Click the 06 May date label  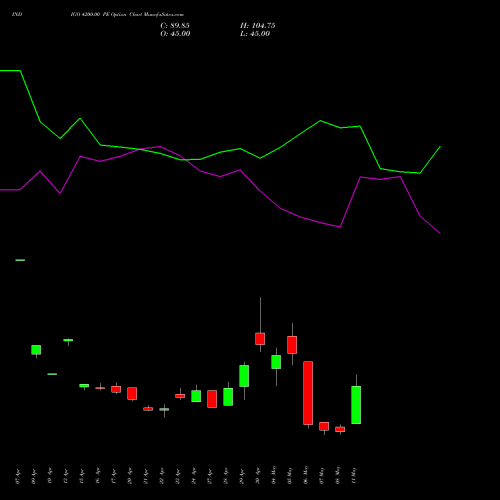306,475
